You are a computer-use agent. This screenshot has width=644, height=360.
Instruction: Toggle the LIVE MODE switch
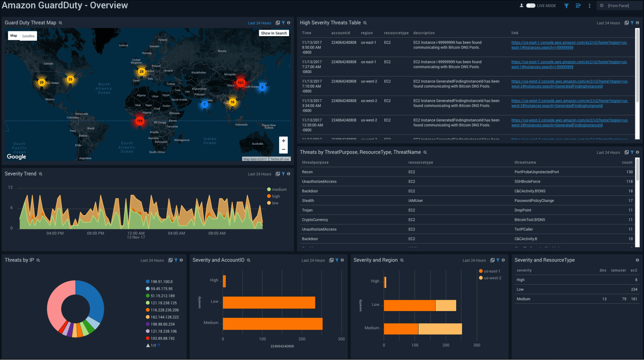tap(531, 5)
